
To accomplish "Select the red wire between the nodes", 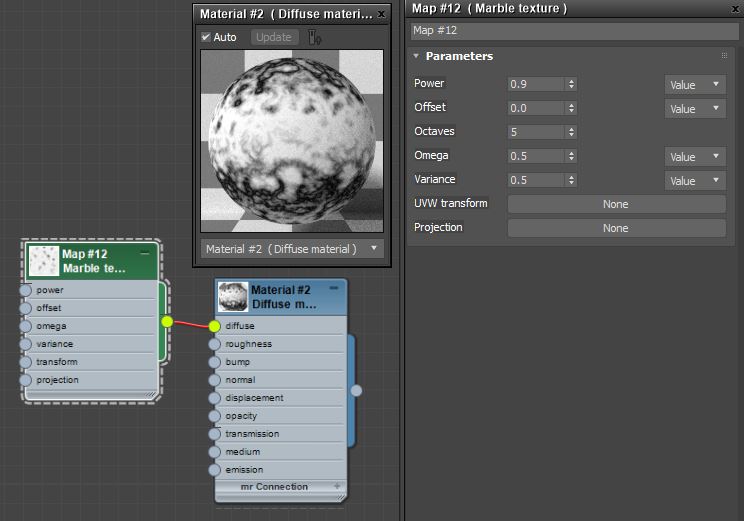I will click(x=191, y=324).
